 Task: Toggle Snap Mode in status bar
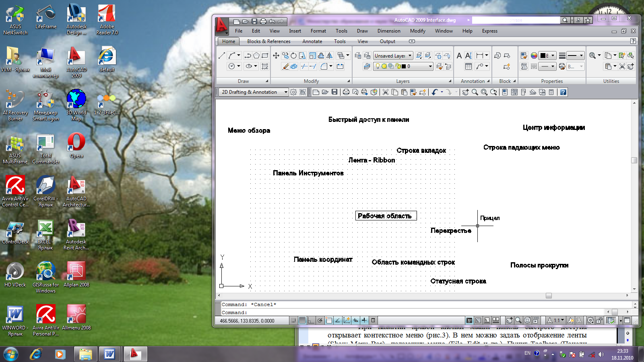pos(293,320)
